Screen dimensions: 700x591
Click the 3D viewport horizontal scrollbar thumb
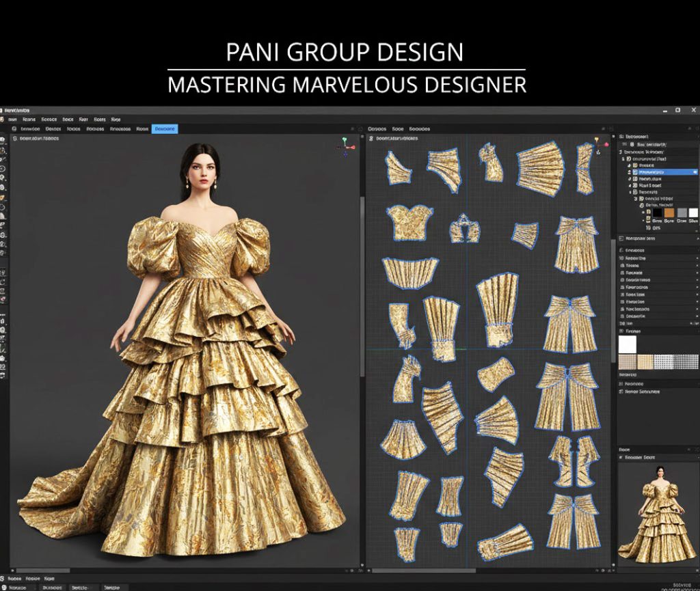click(x=43, y=571)
